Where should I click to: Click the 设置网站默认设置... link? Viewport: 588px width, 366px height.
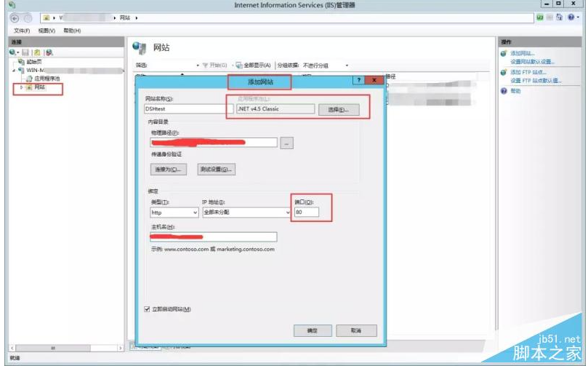tap(532, 62)
